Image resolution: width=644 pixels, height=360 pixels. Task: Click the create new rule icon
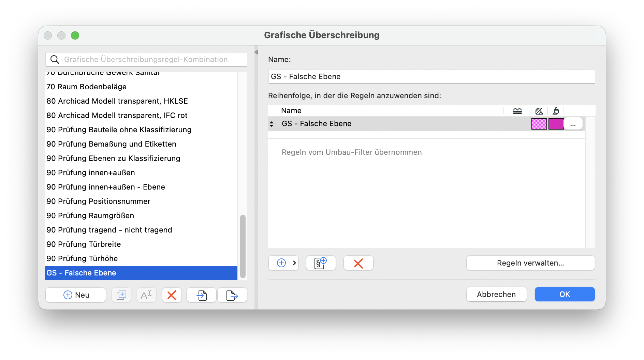pyautogui.click(x=321, y=263)
